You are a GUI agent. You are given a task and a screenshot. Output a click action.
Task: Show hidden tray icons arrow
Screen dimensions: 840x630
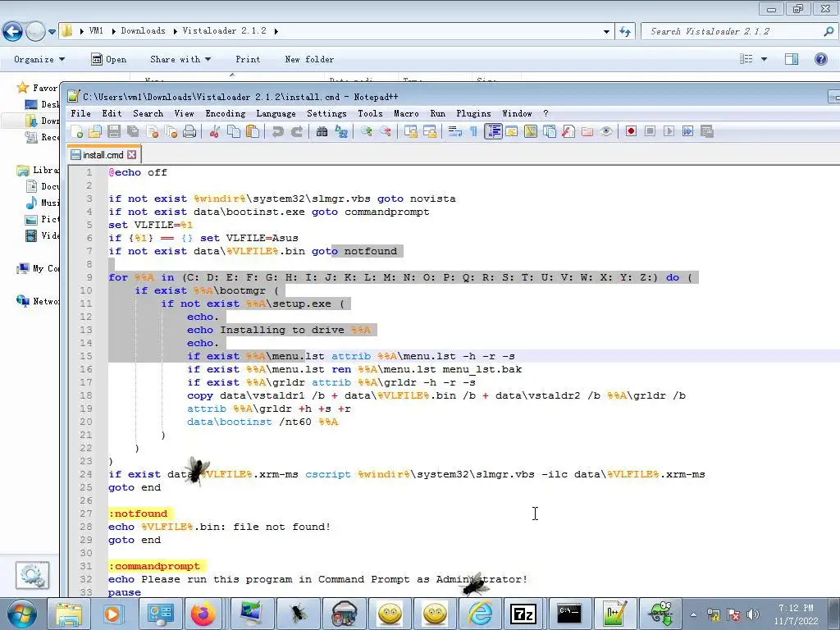click(693, 615)
